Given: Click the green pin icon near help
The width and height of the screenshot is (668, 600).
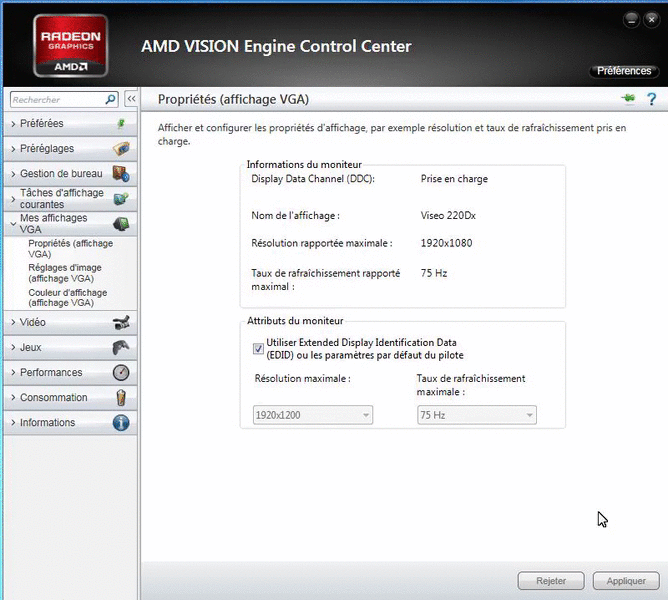Looking at the screenshot, I should 628,98.
